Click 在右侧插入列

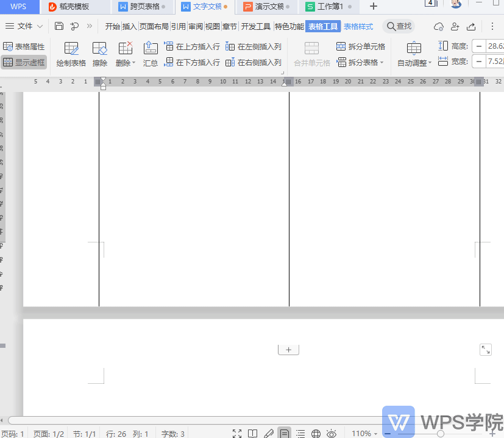(x=254, y=62)
